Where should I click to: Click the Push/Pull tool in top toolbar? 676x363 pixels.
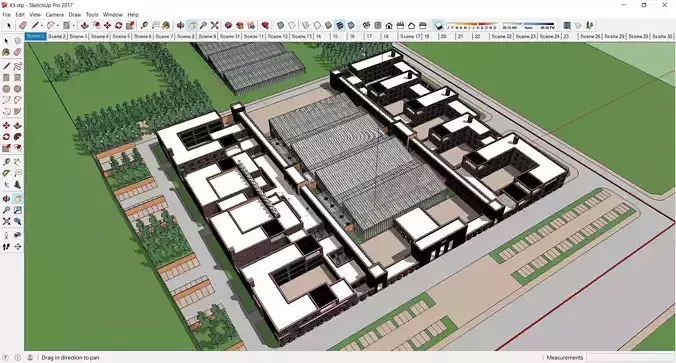(x=85, y=25)
